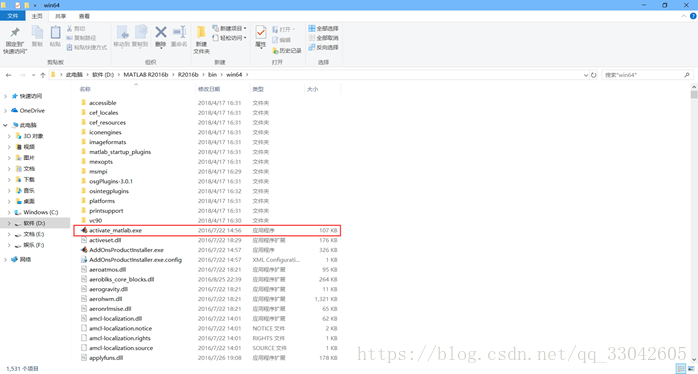Select the Share (共享) ribbon tab
Image resolution: width=698 pixels, height=374 pixels.
click(x=61, y=16)
